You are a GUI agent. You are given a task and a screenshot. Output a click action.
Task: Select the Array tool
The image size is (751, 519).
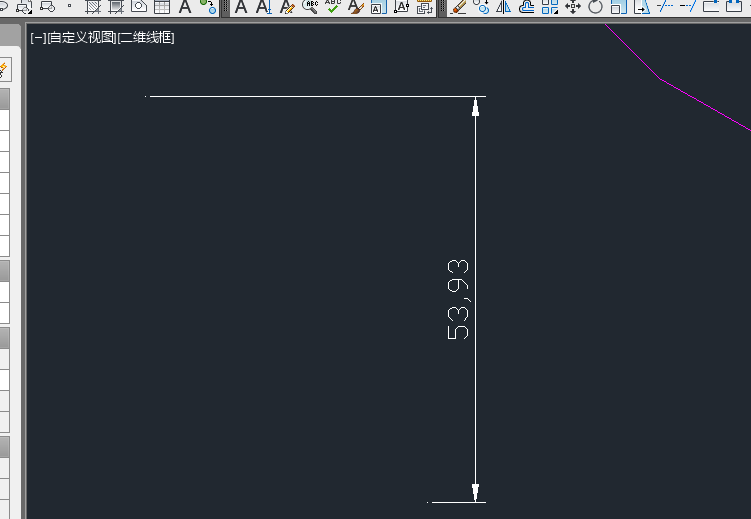click(x=550, y=7)
